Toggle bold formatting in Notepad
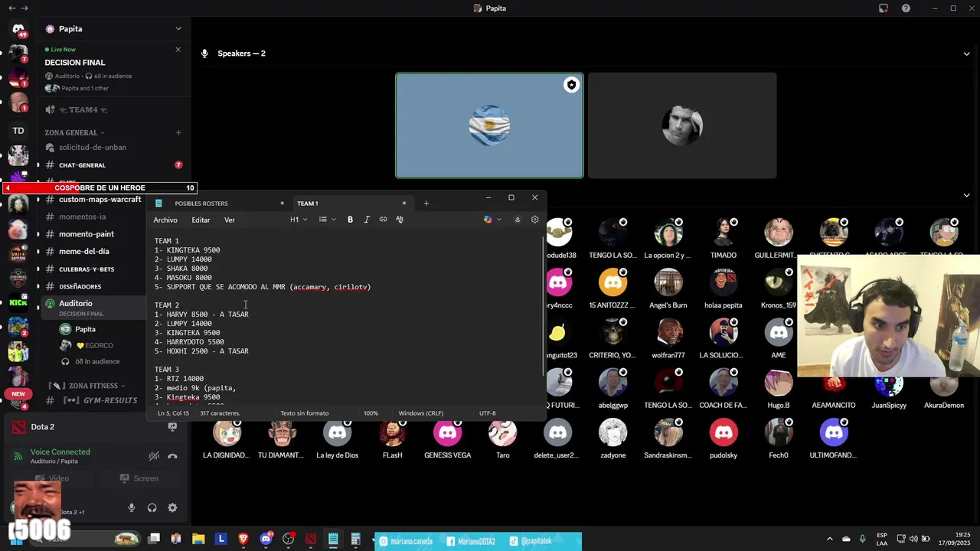Screen dimensions: 980x551 pyautogui.click(x=350, y=220)
